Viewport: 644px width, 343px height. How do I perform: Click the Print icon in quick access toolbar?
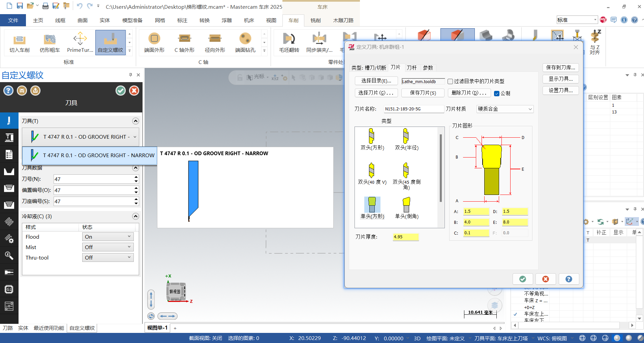(45, 6)
